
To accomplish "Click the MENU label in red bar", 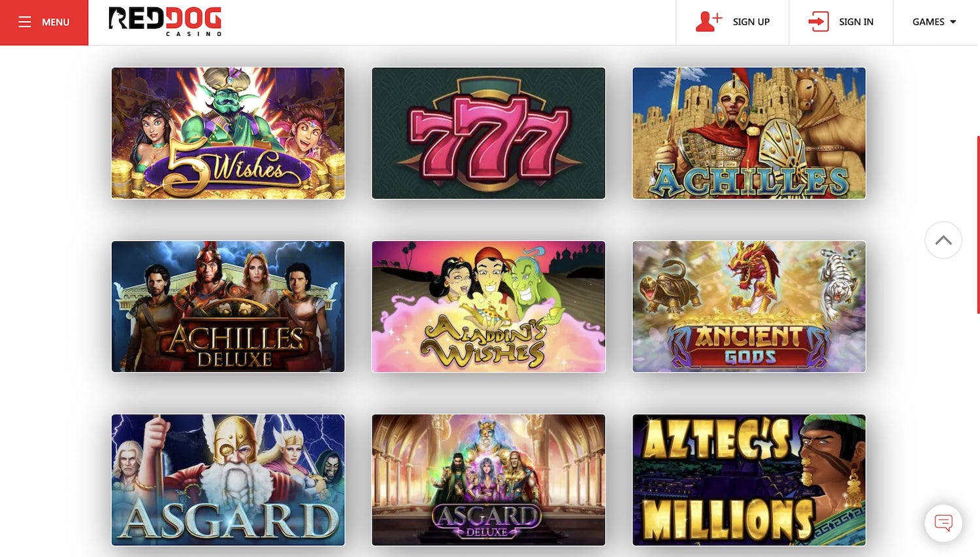I will point(56,22).
